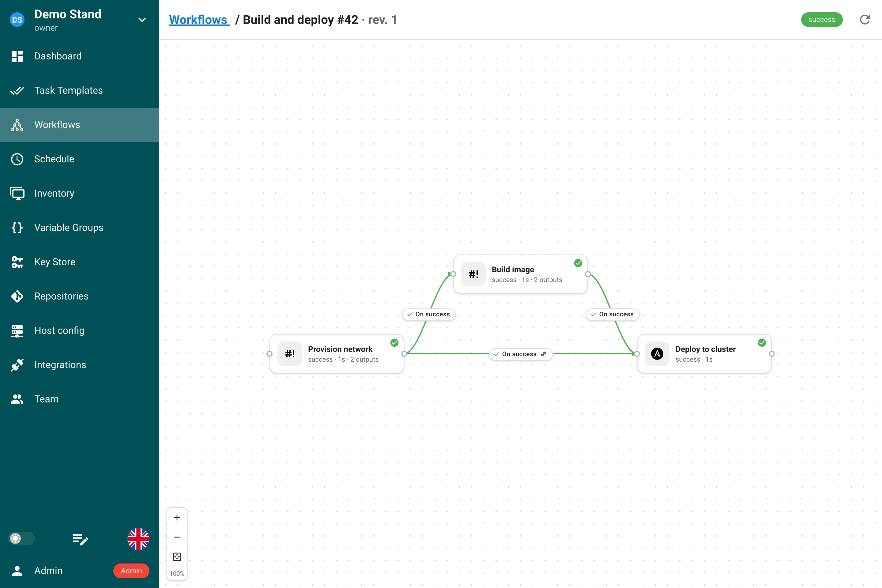Open Inventory in the sidebar
882x588 pixels.
coord(80,193)
